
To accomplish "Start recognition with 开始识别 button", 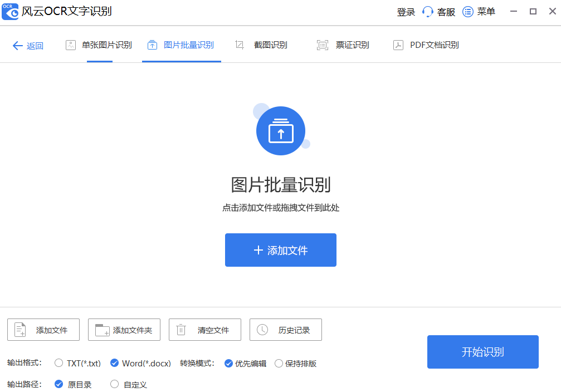I will point(483,352).
